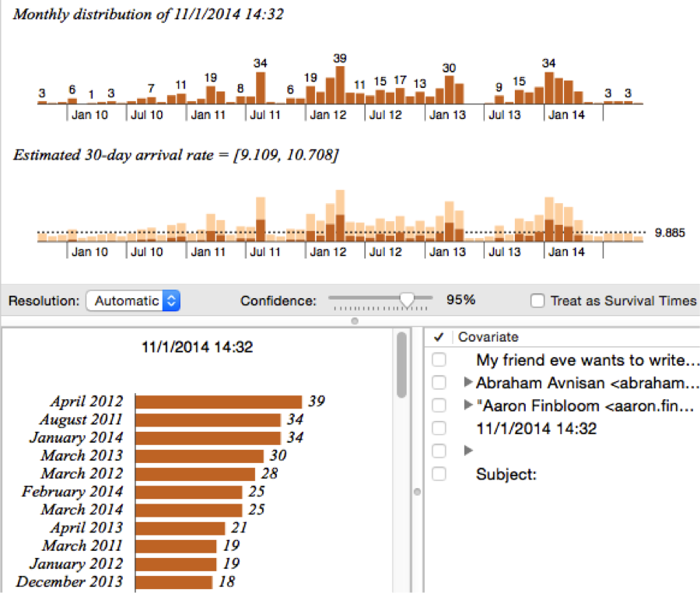700x593 pixels.
Task: Select the April 2013 bar with 21
Action: click(180, 528)
